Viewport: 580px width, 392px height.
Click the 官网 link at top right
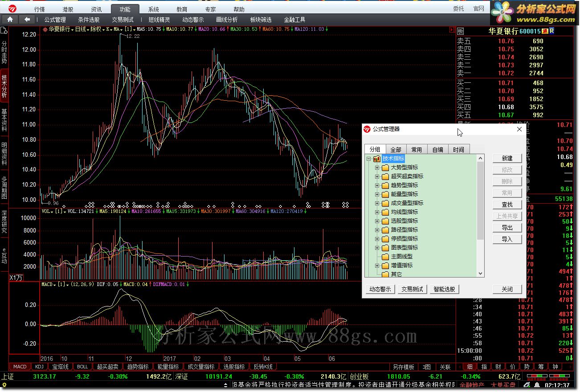click(479, 8)
